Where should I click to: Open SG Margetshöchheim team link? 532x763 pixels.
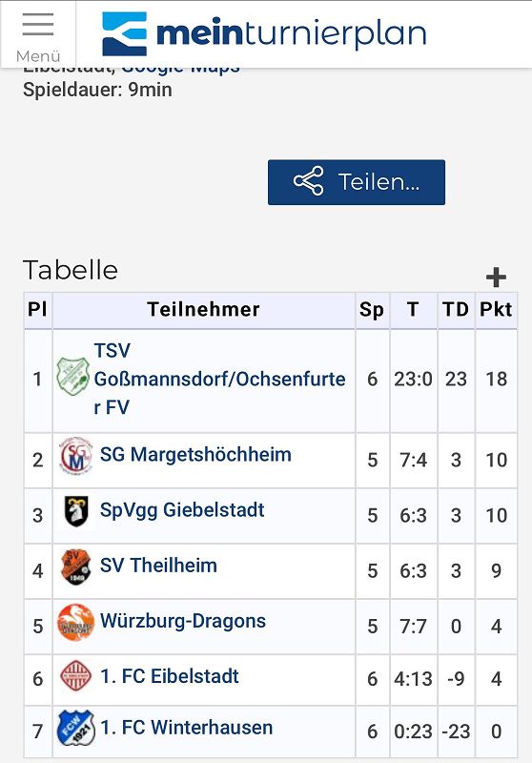coord(195,455)
